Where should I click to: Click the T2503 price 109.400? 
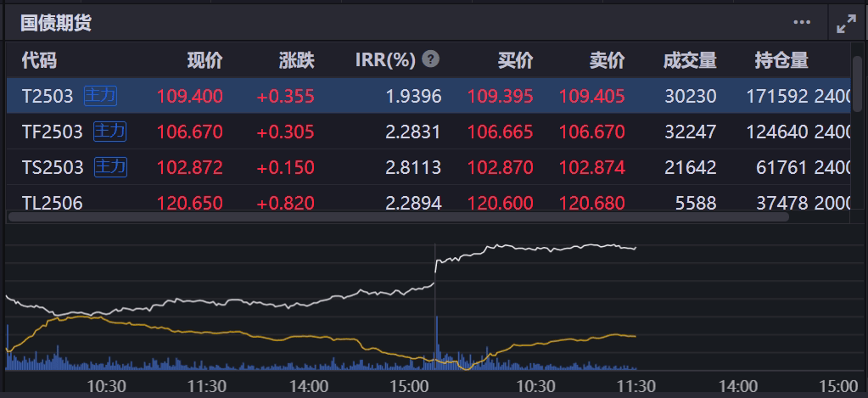[190, 96]
